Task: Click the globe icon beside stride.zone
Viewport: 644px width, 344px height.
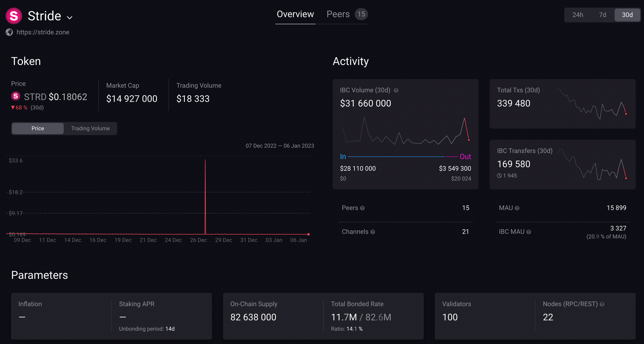Action: coord(9,32)
